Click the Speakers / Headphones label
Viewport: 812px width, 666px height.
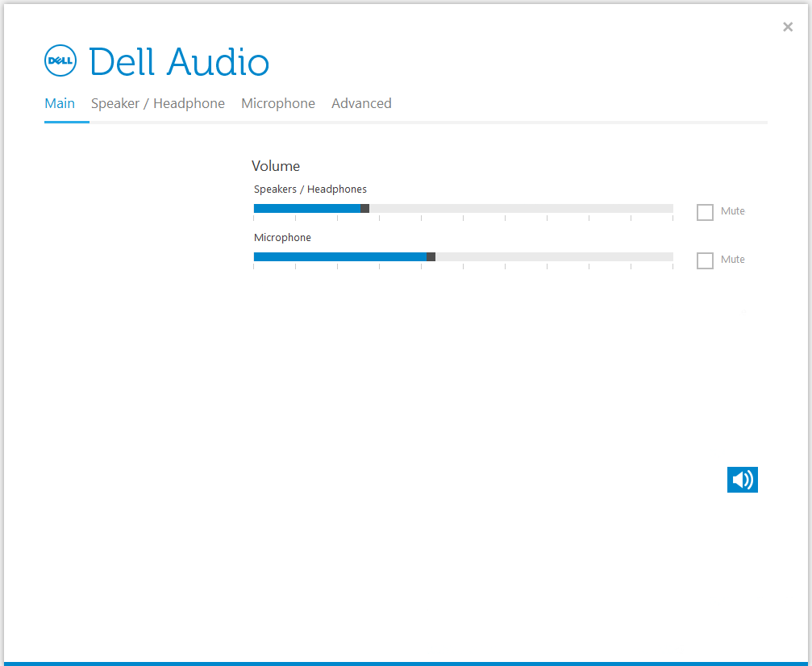tap(310, 189)
